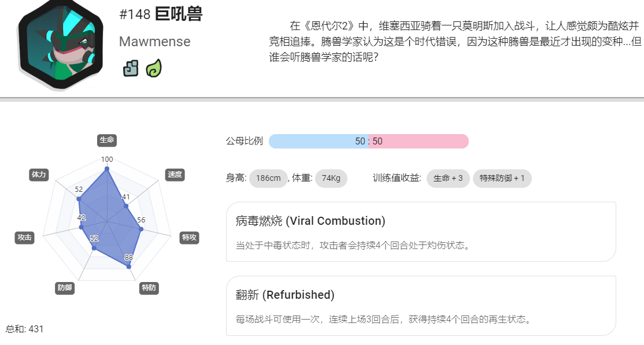This screenshot has width=644, height=345.
Task: Click the 74Kg weight chip
Action: 331,178
